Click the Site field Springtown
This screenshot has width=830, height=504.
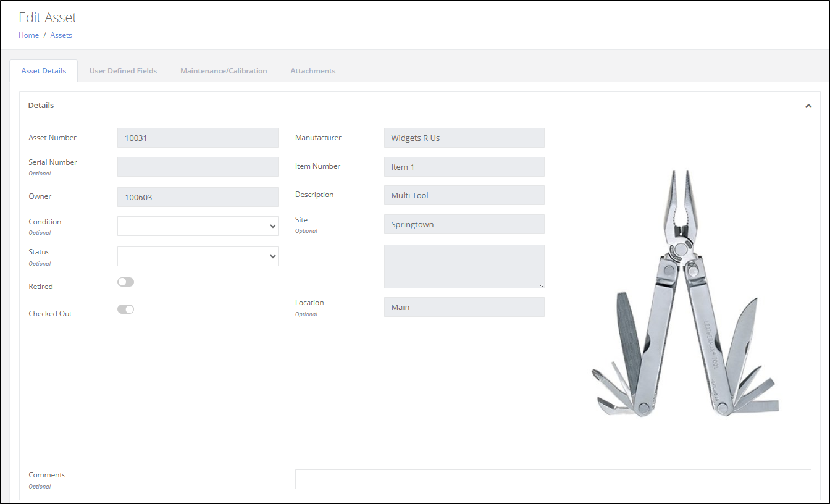pos(464,224)
